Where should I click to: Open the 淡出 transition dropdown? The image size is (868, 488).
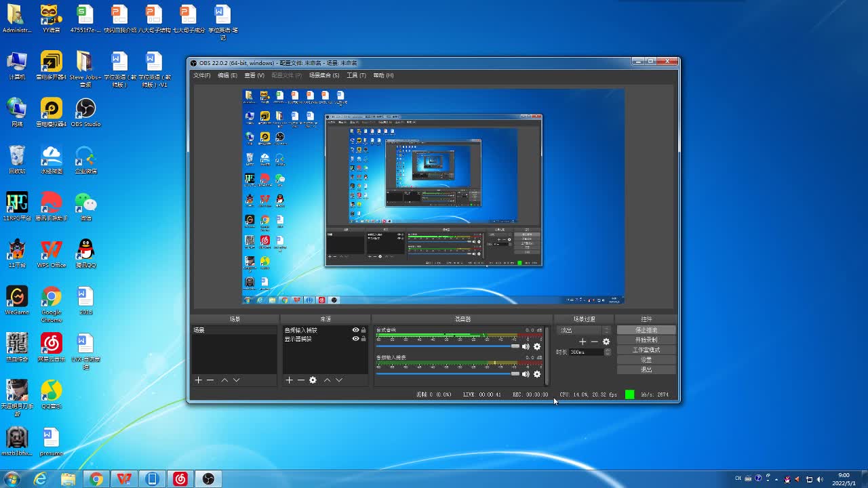[583, 330]
